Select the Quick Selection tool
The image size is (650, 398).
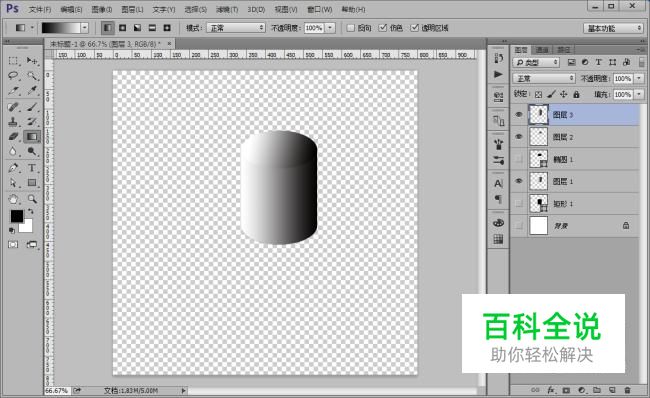coord(32,75)
